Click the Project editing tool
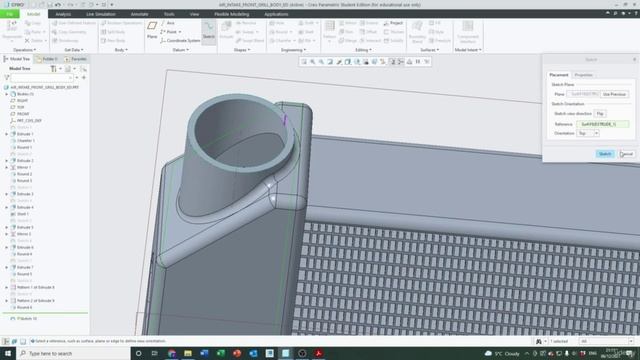This screenshot has height=360, width=640. [x=393, y=23]
